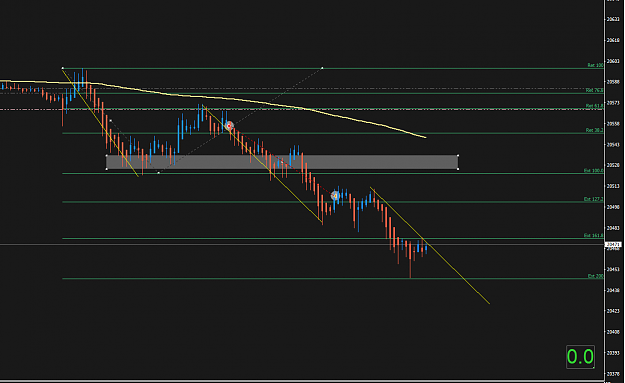Click the 20513 price on the axis
Viewport: 625px width, 383px height.
tap(613, 186)
